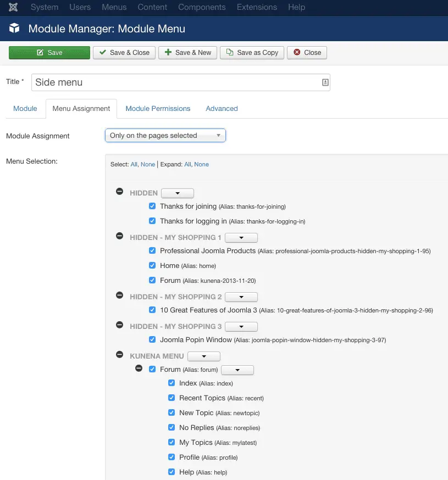The width and height of the screenshot is (448, 480).
Task: Open the Extensions menu
Action: pyautogui.click(x=257, y=7)
